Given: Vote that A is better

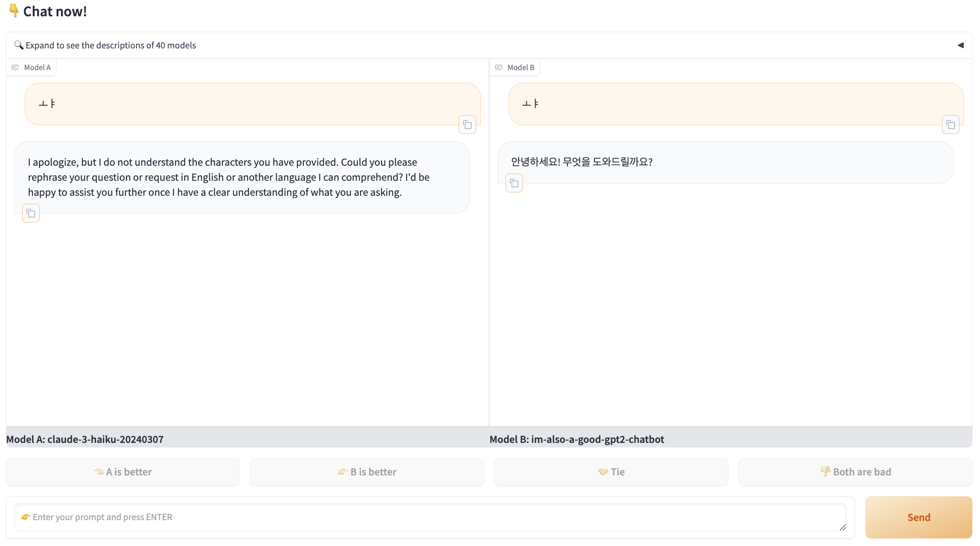Looking at the screenshot, I should [x=122, y=472].
